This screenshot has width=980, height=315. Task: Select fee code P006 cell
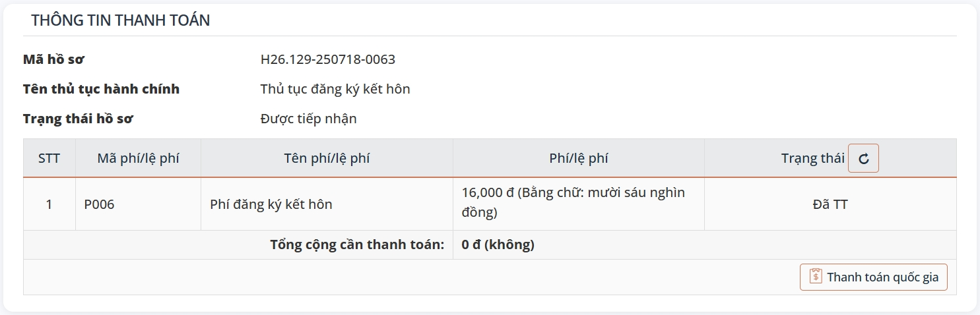click(x=99, y=204)
